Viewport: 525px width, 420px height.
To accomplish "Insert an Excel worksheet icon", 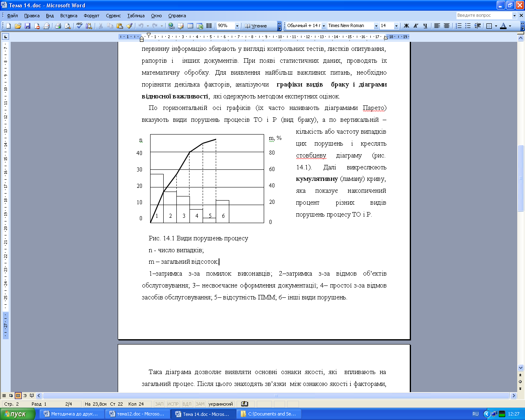I will point(200,26).
